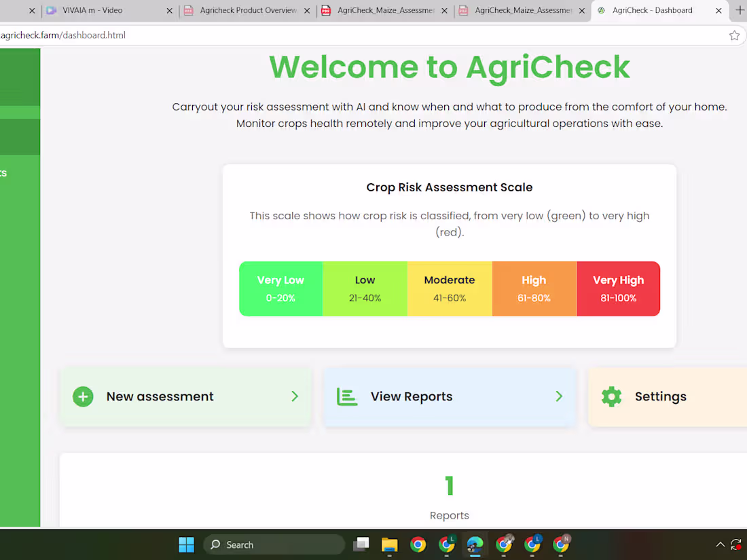747x560 pixels.
Task: Close the Agricheck Product Overview tab
Action: [307, 10]
